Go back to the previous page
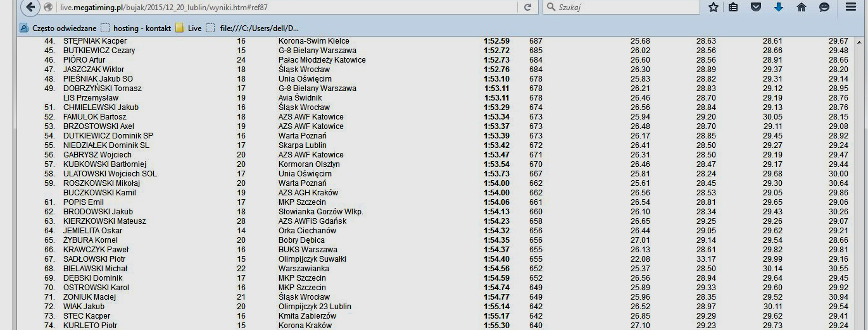 (x=29, y=8)
